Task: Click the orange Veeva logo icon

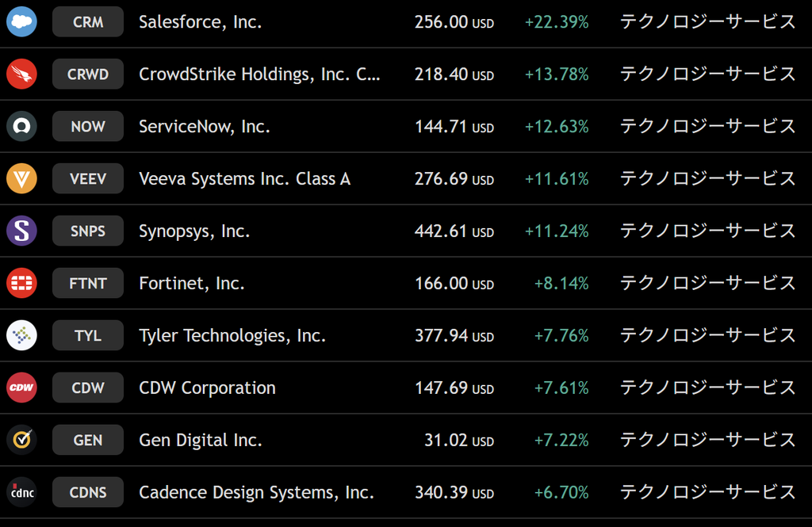Action: coord(21,178)
